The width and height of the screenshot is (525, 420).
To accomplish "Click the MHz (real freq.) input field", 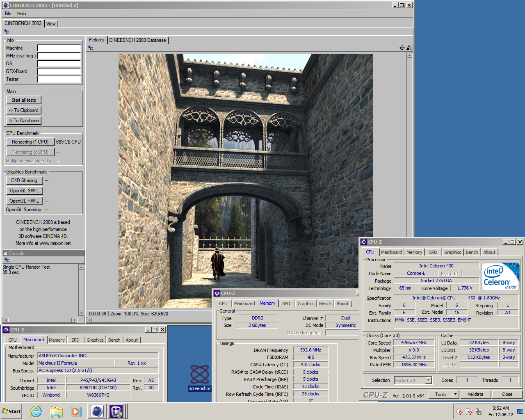I will pos(59,56).
